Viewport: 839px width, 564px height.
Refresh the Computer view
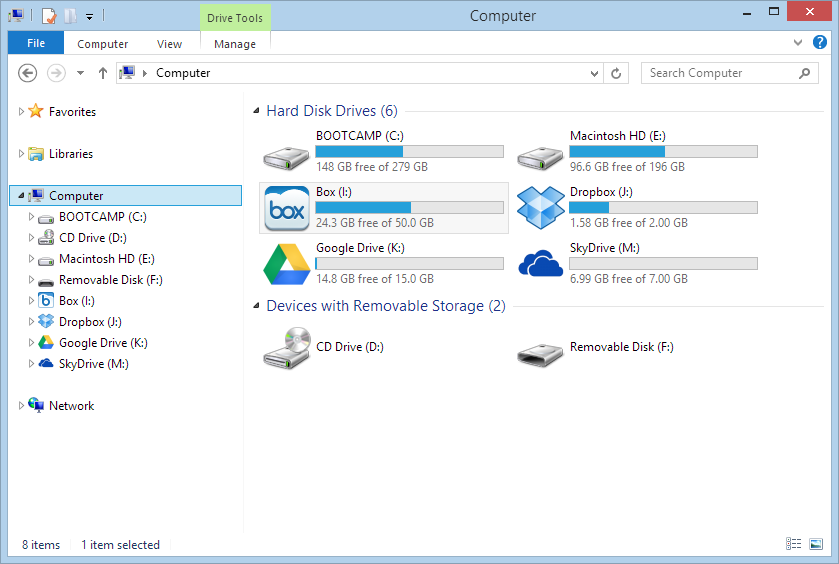(x=616, y=73)
